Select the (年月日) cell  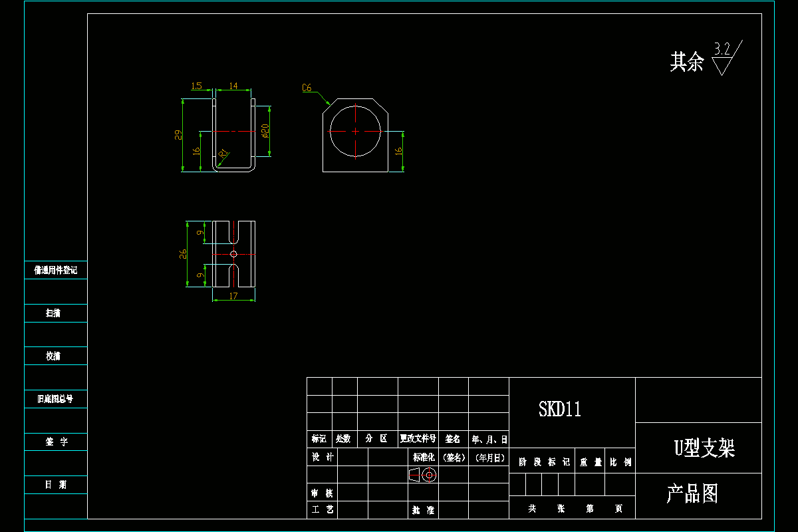490,458
